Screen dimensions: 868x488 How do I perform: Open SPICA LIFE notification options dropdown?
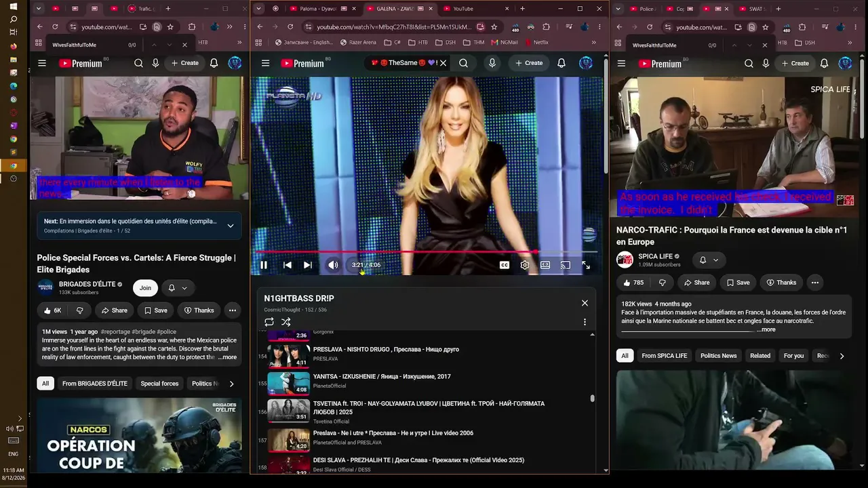click(x=709, y=260)
